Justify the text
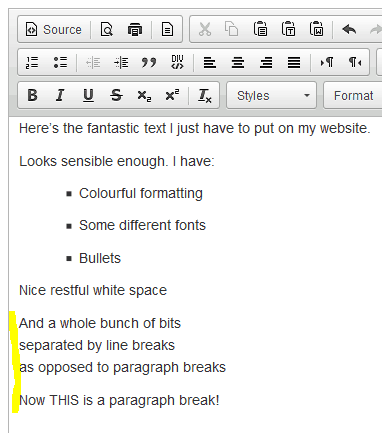The height and width of the screenshot is (433, 382). 294,62
